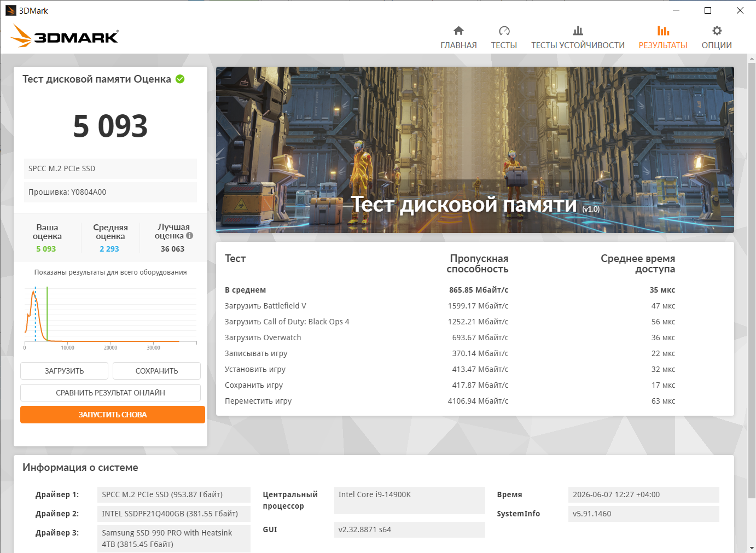This screenshot has height=553, width=756.
Task: Click the home icon above ГЛАВНАЯ
Action: tap(458, 31)
